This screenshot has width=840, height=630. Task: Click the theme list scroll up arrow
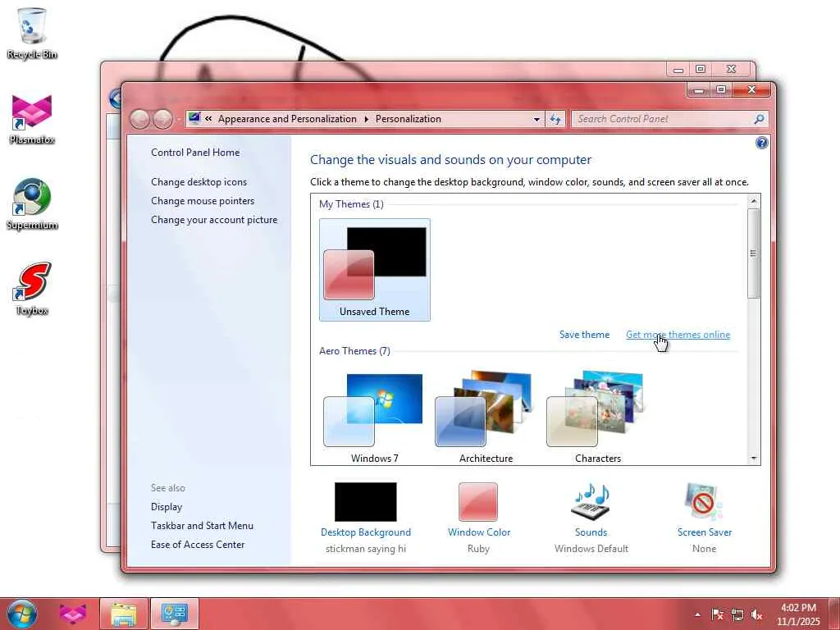click(754, 201)
